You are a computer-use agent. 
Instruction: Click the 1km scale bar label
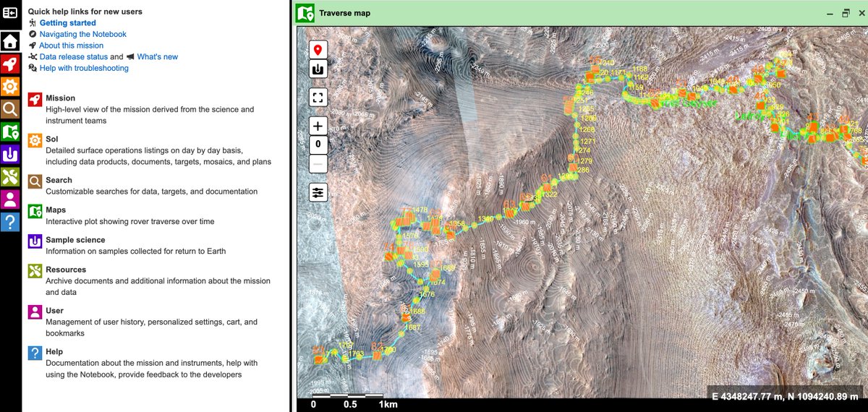[x=388, y=405]
